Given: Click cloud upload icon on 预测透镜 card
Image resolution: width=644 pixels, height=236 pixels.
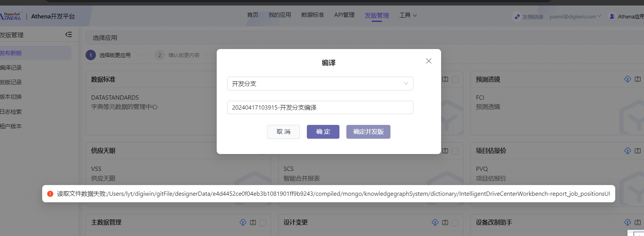Looking at the screenshot, I should [628, 79].
